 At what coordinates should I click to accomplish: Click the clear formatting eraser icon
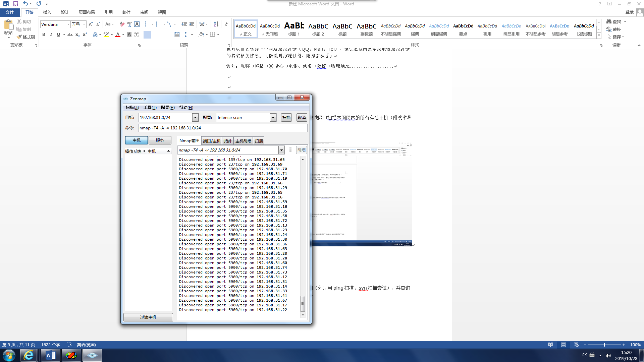122,24
